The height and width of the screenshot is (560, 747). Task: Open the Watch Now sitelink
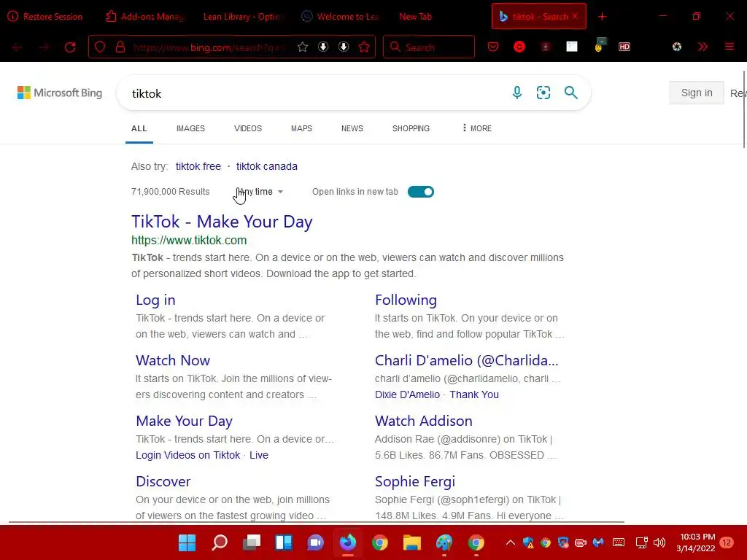(x=172, y=360)
